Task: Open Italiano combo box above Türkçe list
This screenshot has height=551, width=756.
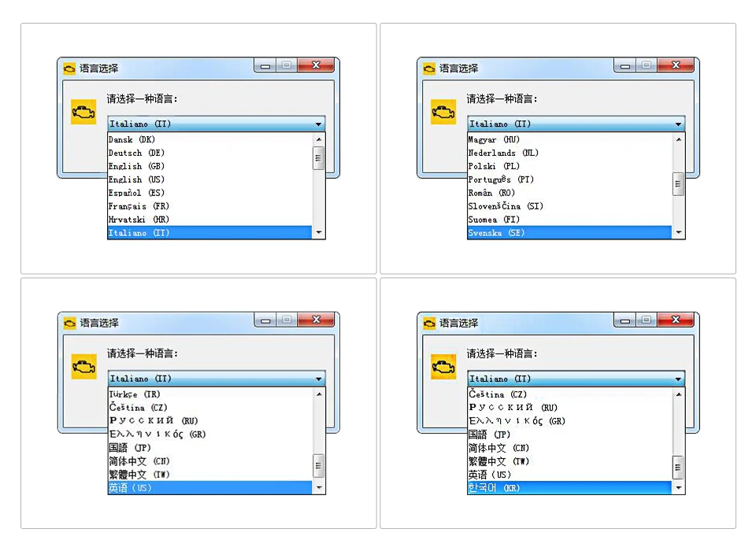Action: pyautogui.click(x=217, y=379)
